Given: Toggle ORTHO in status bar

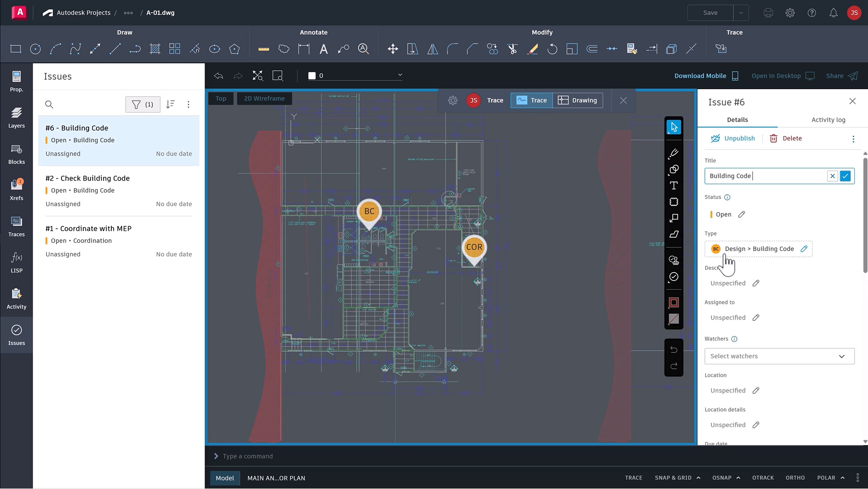Looking at the screenshot, I should (x=795, y=478).
